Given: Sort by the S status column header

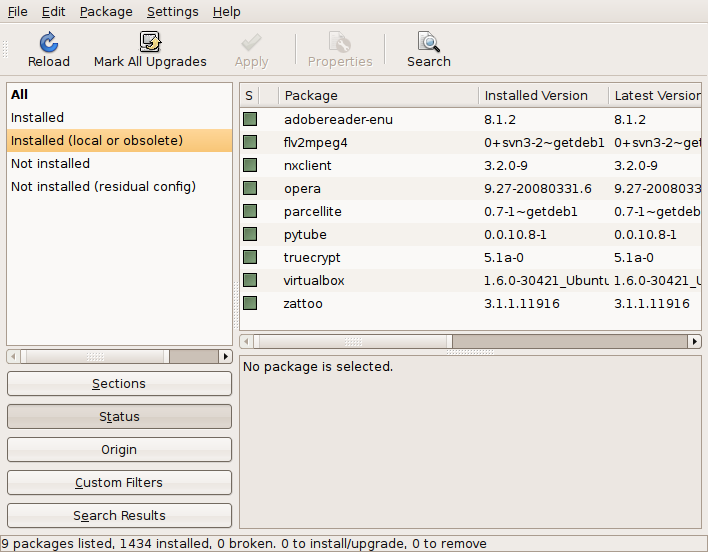Looking at the screenshot, I should click(250, 96).
